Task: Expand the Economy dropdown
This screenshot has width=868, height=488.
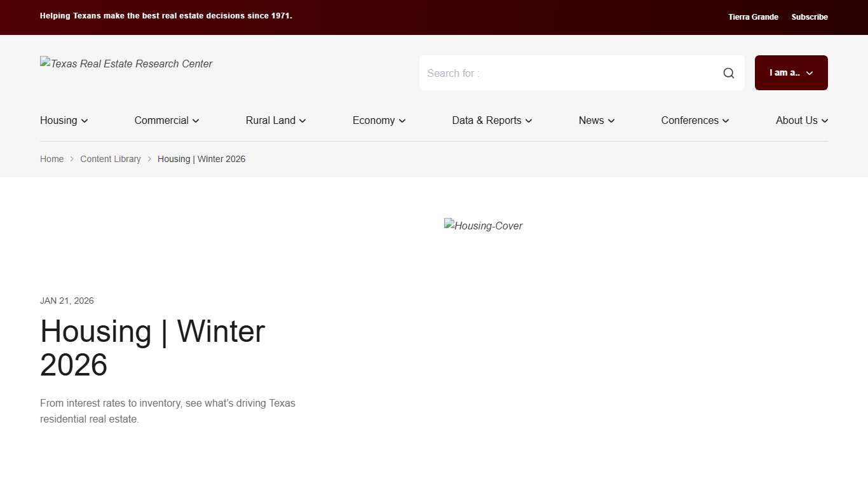Action: click(378, 120)
